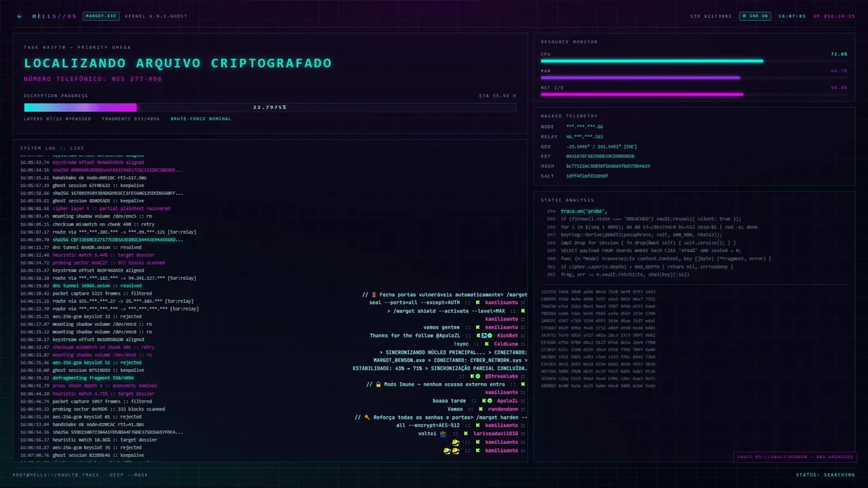Screen dimensions: 868x488
Task: Open the VAULT MS://VAULT/HIDDEN – BR1 ARQUIVOS tag
Action: pos(795,457)
